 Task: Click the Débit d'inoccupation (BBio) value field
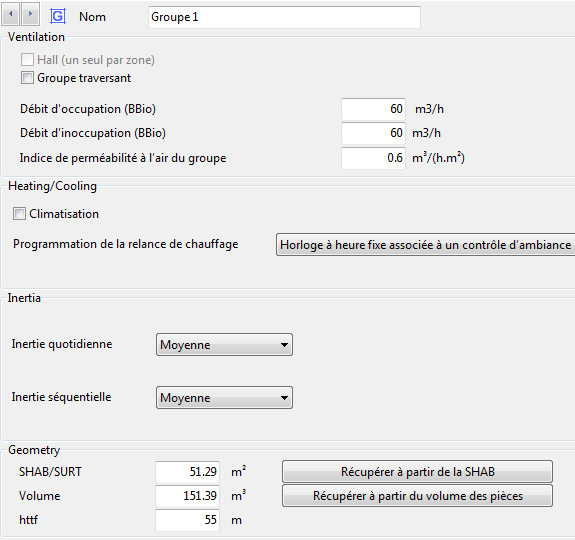[373, 133]
